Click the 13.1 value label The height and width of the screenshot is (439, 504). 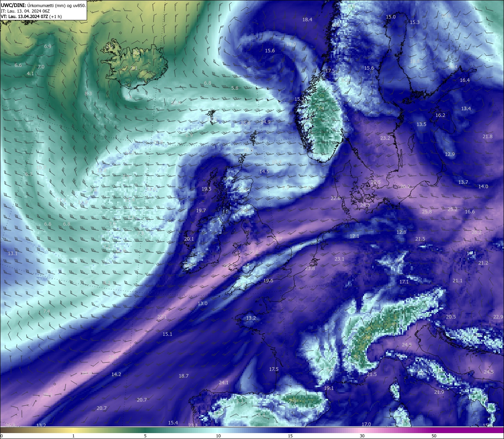(x=13, y=254)
